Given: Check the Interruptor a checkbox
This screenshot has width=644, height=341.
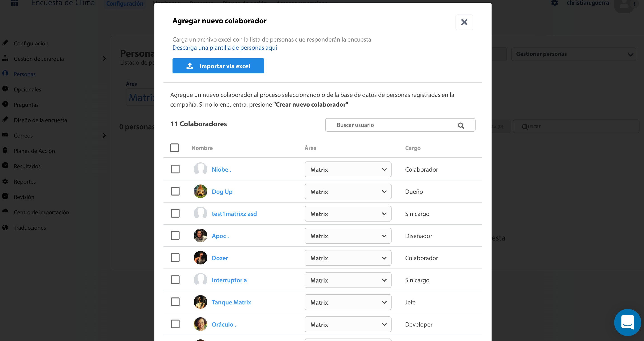Looking at the screenshot, I should tap(175, 280).
